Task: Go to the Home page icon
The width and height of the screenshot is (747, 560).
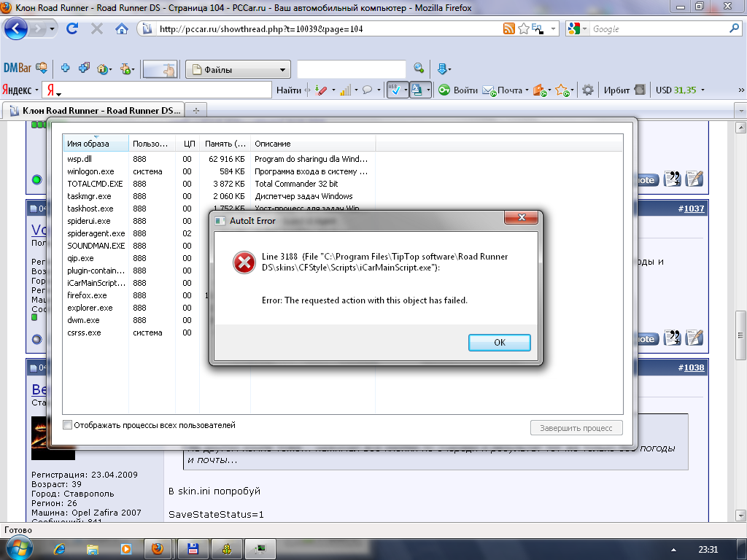Action: pos(122,29)
